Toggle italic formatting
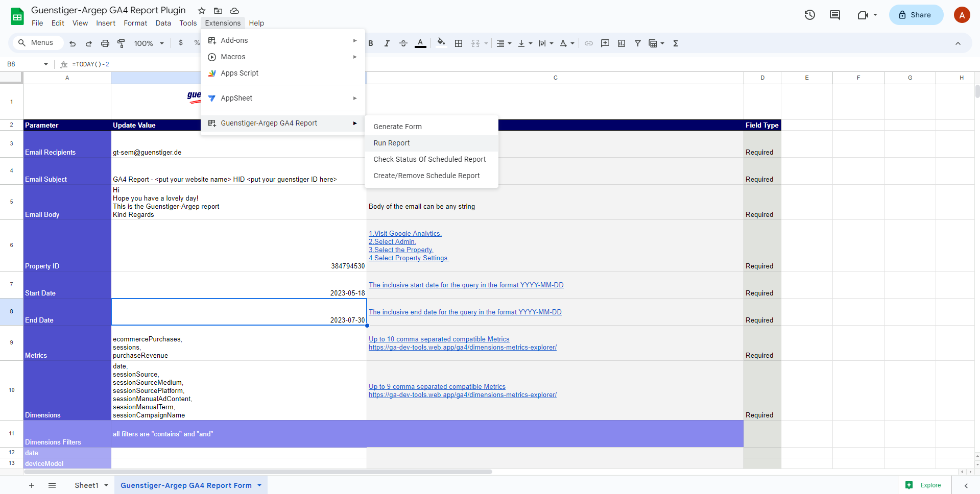Screen dimensions: 980x494 [387, 43]
